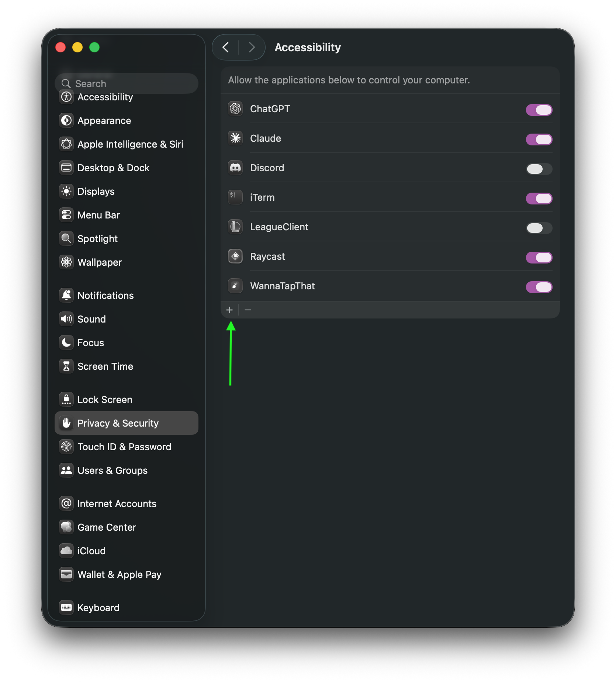Screen dimensions: 616x682
Task: Click the Internet Accounts at-sign icon
Action: click(x=66, y=503)
